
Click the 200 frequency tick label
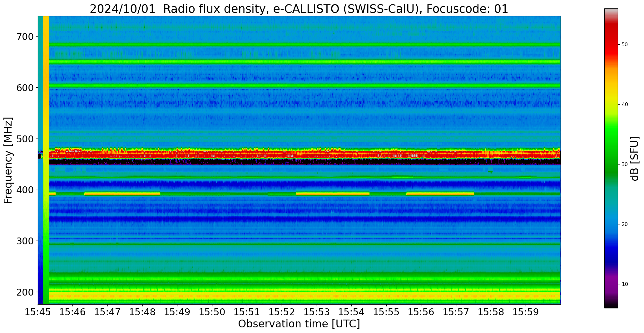tap(25, 292)
